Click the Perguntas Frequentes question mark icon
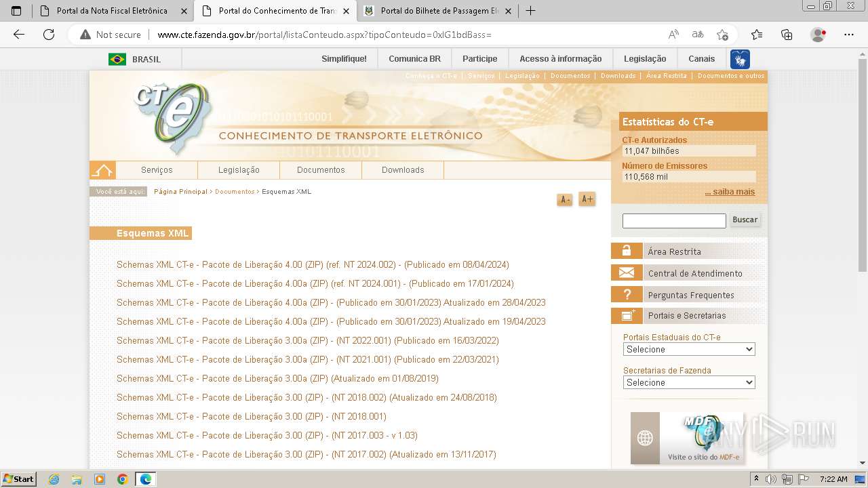Image resolution: width=868 pixels, height=488 pixels. click(x=627, y=294)
